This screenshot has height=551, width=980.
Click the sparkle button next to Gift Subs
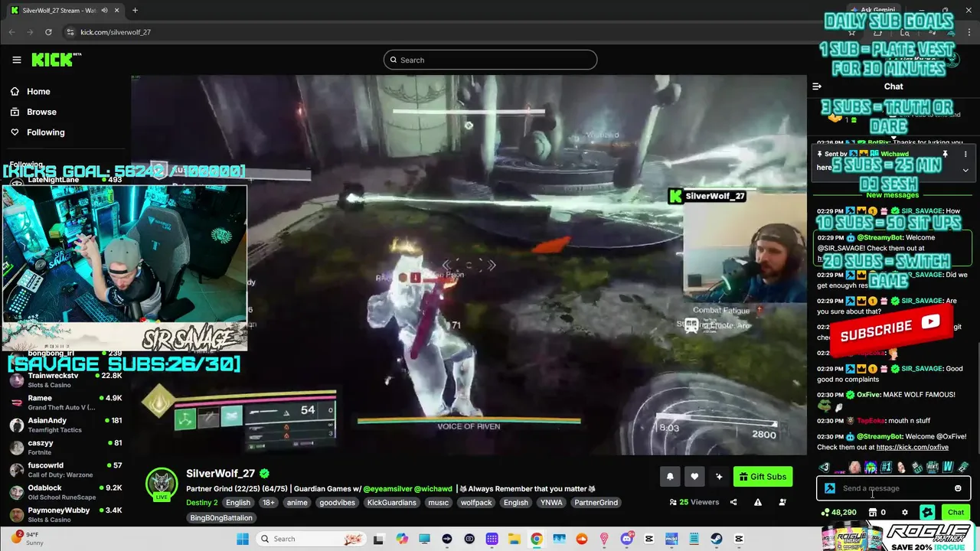(x=719, y=477)
